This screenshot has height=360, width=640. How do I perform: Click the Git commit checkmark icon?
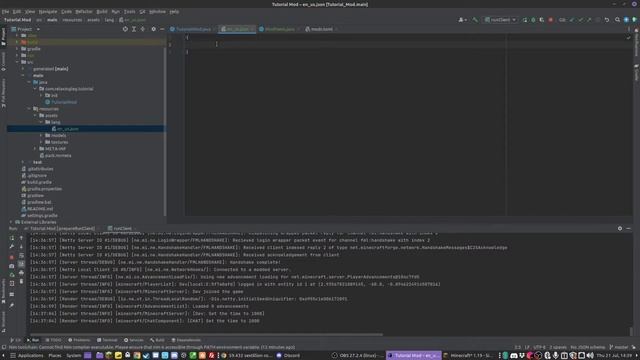[580, 20]
